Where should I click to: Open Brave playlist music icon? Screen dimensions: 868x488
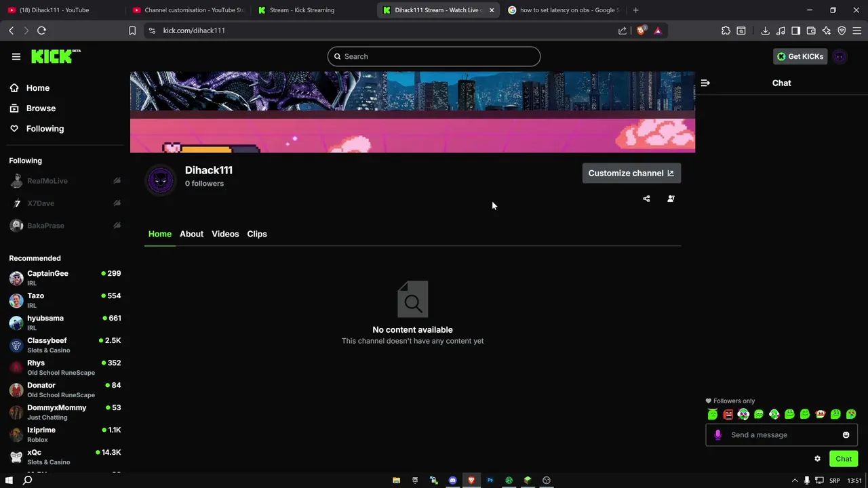(x=781, y=30)
